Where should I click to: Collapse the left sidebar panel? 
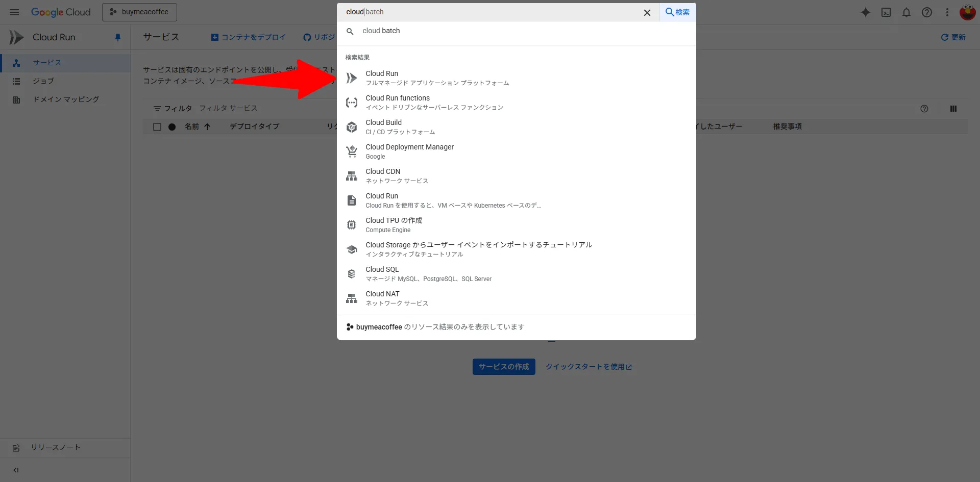[16, 470]
